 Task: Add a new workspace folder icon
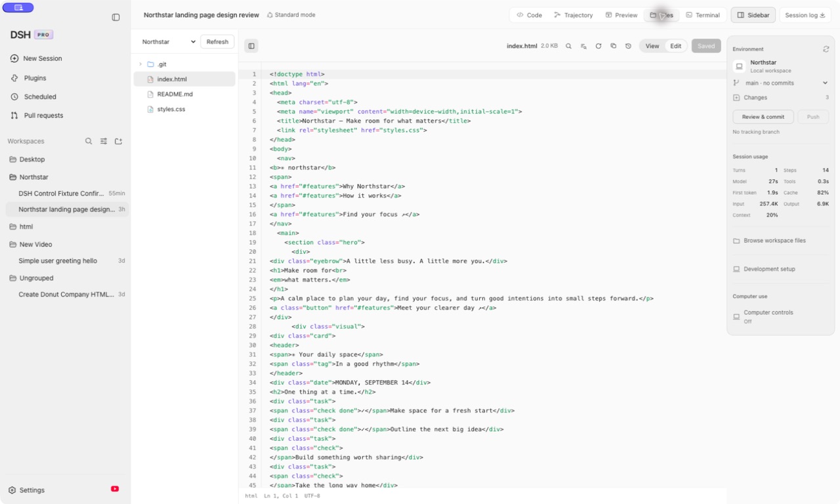pos(119,141)
